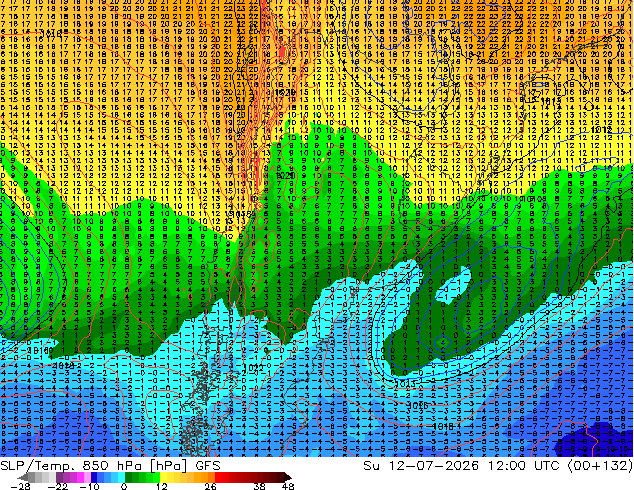Viewport: 634px width, 490px height.
Task: Click the "Su 12-07-2026 12:00 UTC (00+132)" forecast timestamp
Action: coord(498,466)
